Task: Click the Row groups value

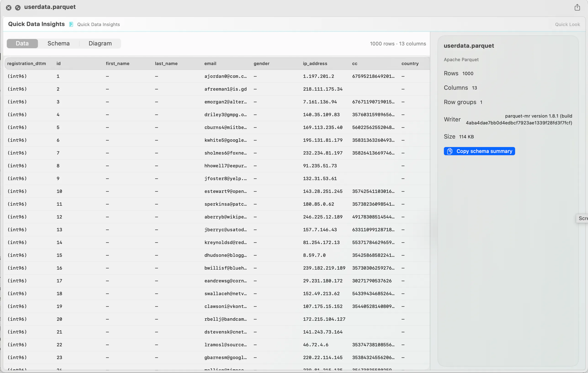Action: tap(481, 102)
